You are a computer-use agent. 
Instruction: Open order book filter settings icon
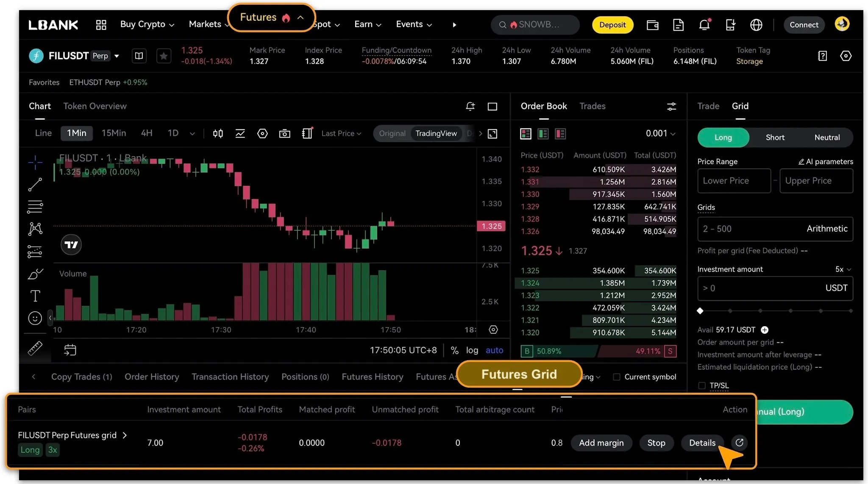coord(671,106)
